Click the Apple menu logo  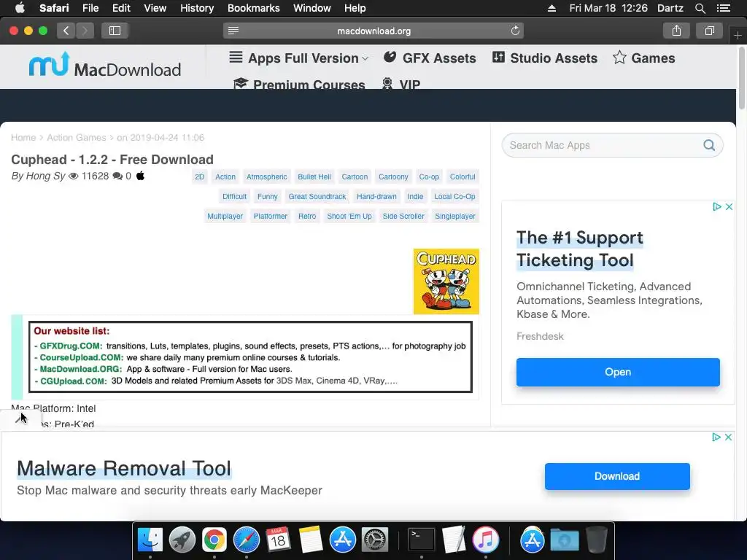[x=20, y=8]
